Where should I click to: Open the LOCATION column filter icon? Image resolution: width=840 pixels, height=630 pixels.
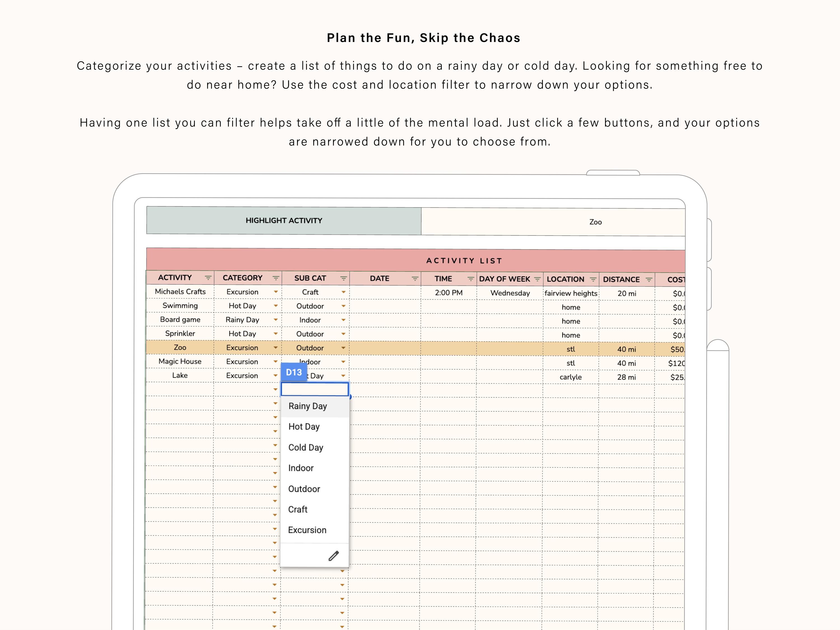593,280
